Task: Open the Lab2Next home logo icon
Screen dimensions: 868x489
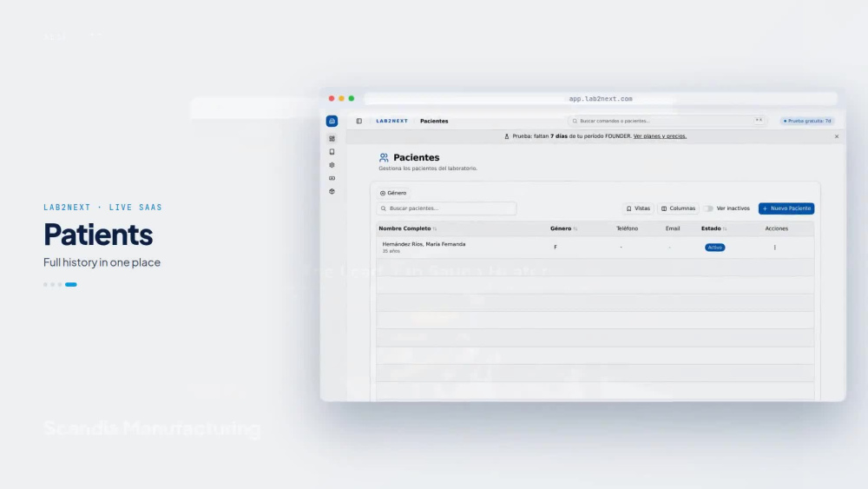Action: coord(332,121)
